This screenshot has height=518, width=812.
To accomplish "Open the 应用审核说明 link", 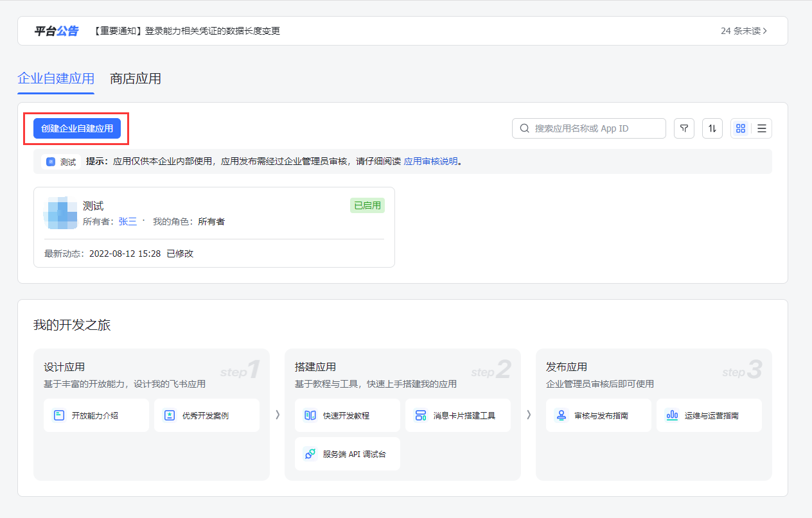I will tap(430, 162).
